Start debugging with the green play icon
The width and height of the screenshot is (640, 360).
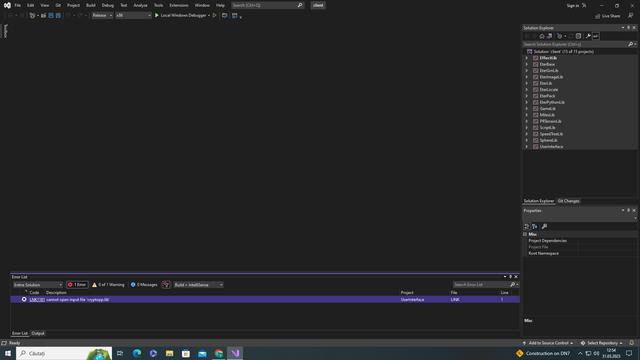click(157, 16)
